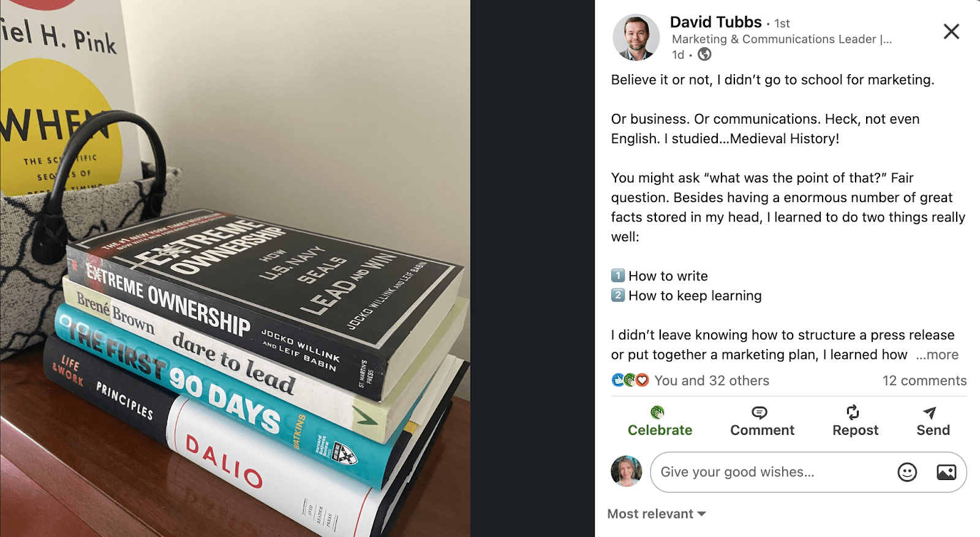Screen dimensions: 980x537
Task: Click the Comment speech bubble icon
Action: (759, 413)
